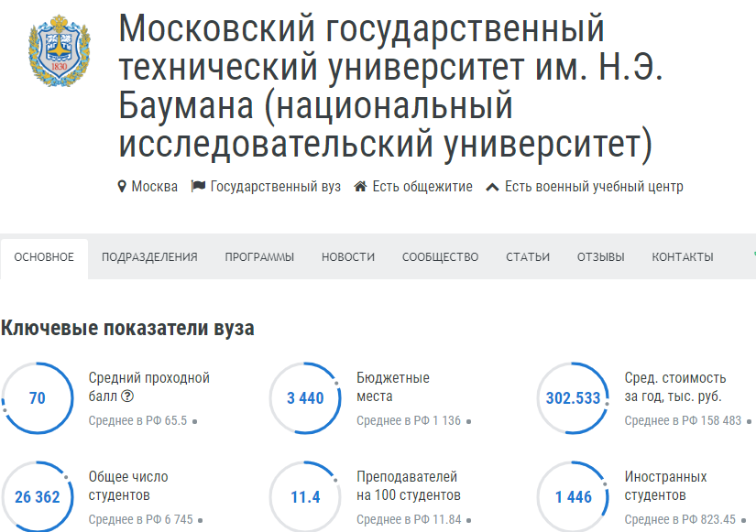Click the Иностранных студентов label
This screenshot has height=532, width=756.
click(665, 485)
